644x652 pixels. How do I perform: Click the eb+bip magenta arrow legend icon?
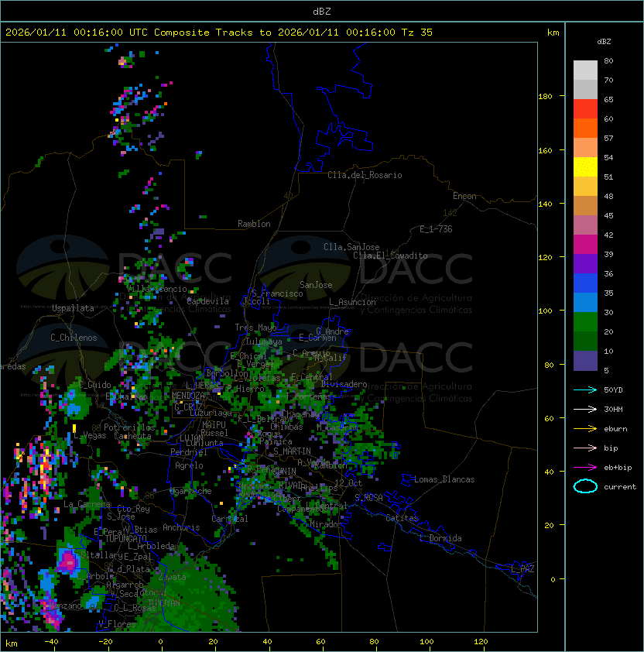pyautogui.click(x=585, y=468)
